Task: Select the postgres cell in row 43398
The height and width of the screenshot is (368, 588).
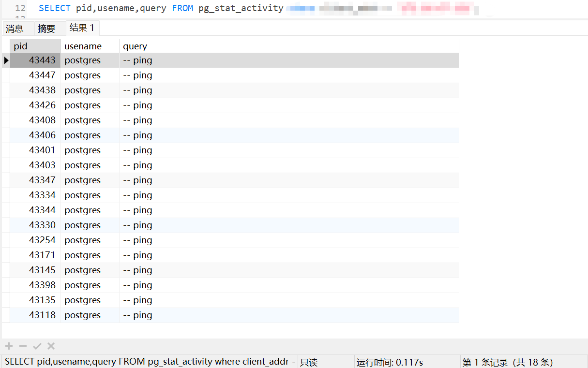Action: [90, 285]
